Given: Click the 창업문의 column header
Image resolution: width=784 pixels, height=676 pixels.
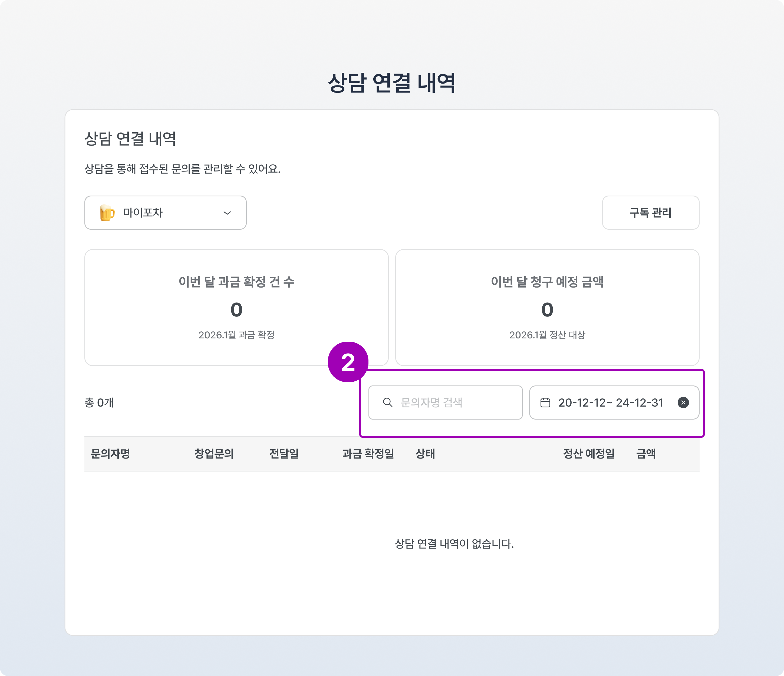Looking at the screenshot, I should tap(214, 454).
